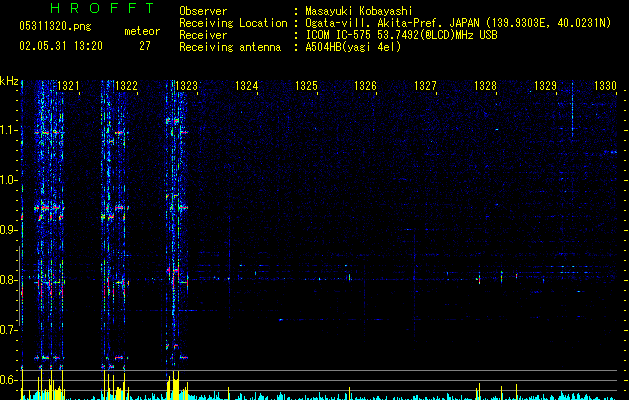
Task: Select the file name 05311320.png
Action: point(55,26)
